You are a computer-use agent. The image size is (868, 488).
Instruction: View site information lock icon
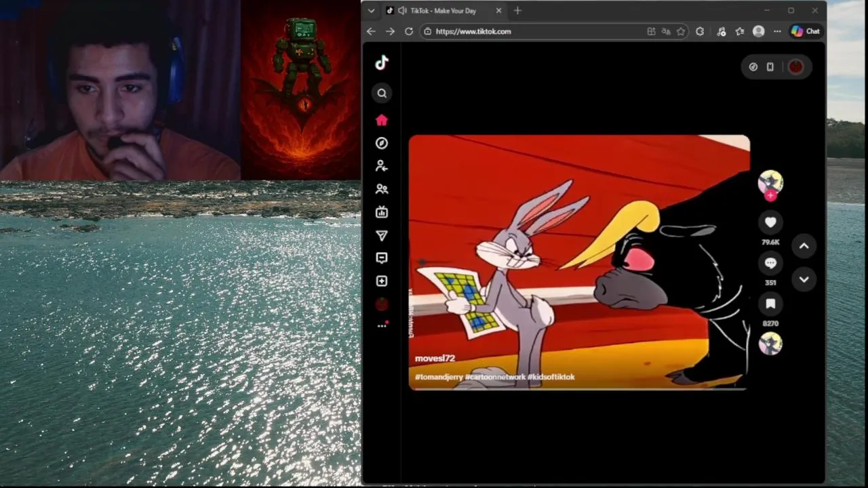tap(427, 31)
